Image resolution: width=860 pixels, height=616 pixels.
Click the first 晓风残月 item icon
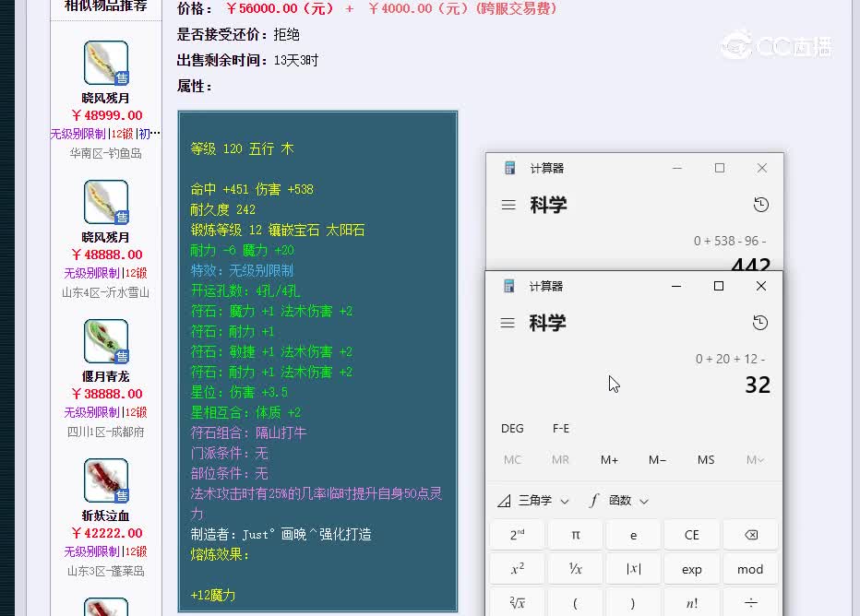tap(106, 63)
